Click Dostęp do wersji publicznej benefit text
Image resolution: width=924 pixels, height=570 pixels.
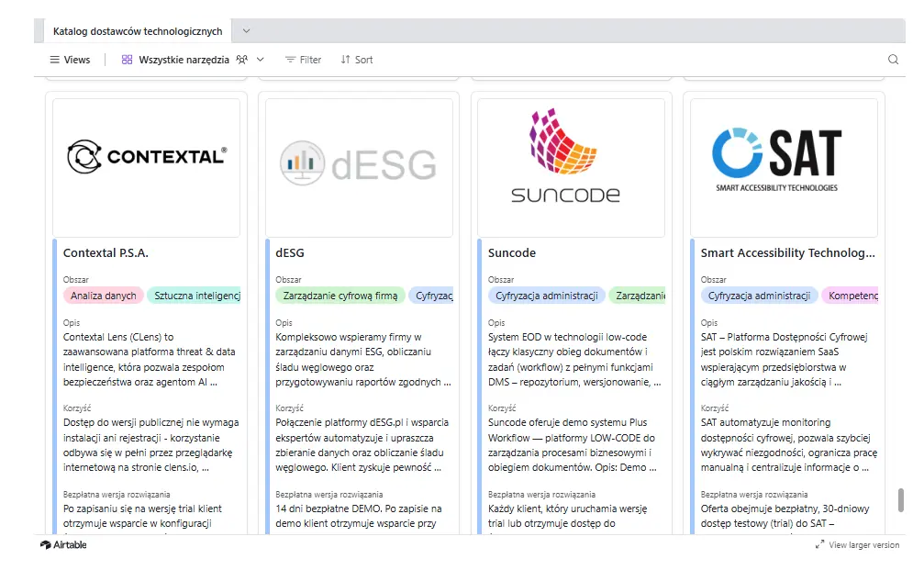click(150, 445)
